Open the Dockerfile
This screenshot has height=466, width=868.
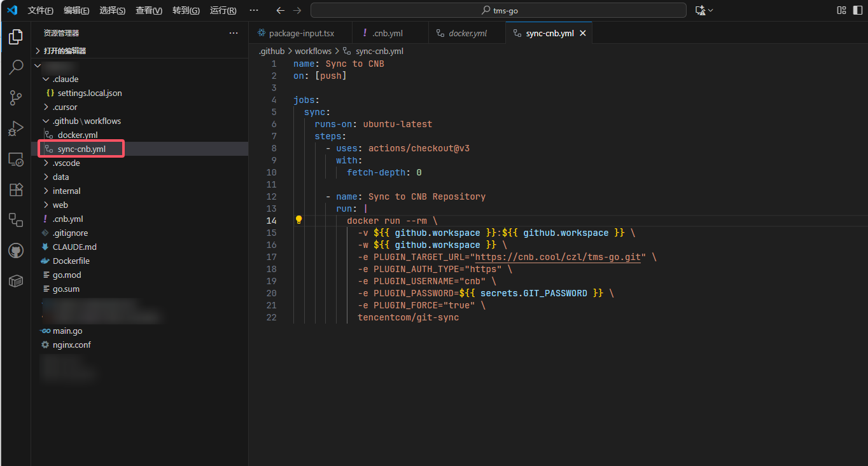[139, 261]
